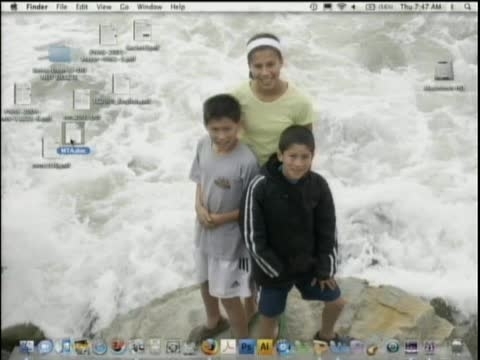Select the Macintosh HD drive icon
This screenshot has width=480, height=360.
(444, 75)
